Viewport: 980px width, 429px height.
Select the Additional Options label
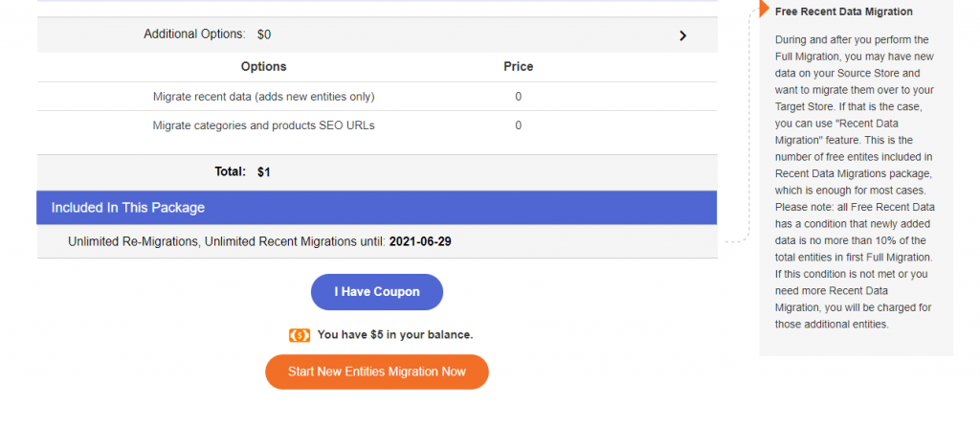coord(194,34)
